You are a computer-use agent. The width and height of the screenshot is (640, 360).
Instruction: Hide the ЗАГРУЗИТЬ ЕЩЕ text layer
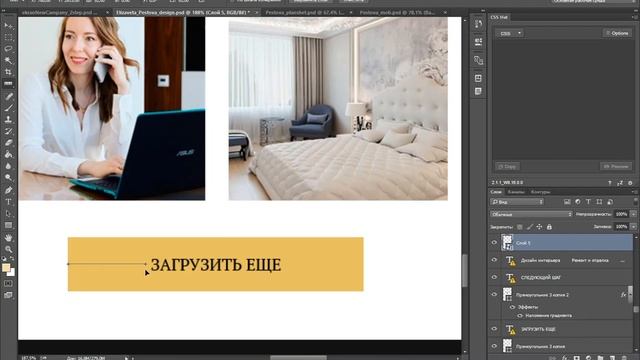[x=494, y=329]
